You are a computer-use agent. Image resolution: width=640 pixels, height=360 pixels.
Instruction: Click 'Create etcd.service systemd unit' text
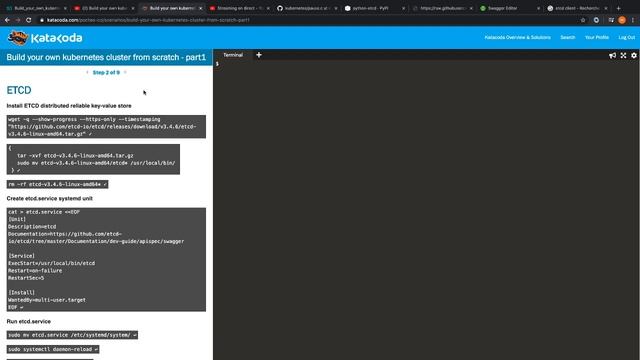[x=49, y=198]
